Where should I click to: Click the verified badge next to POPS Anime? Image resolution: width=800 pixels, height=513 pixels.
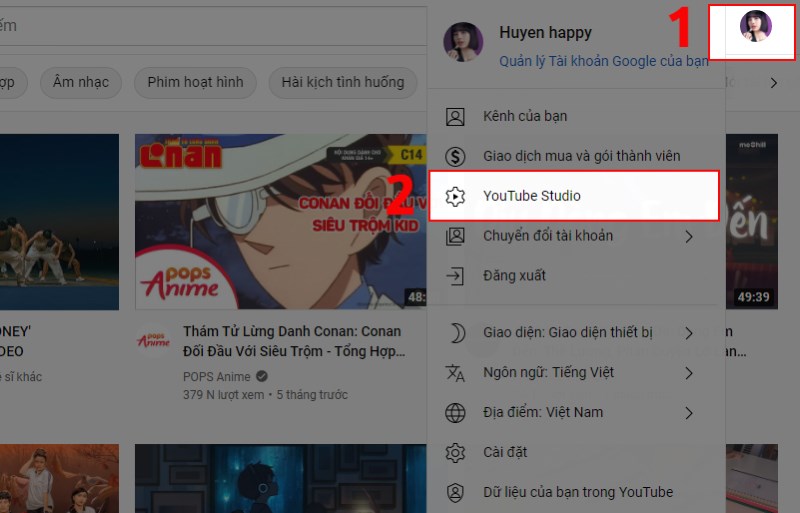[x=262, y=376]
